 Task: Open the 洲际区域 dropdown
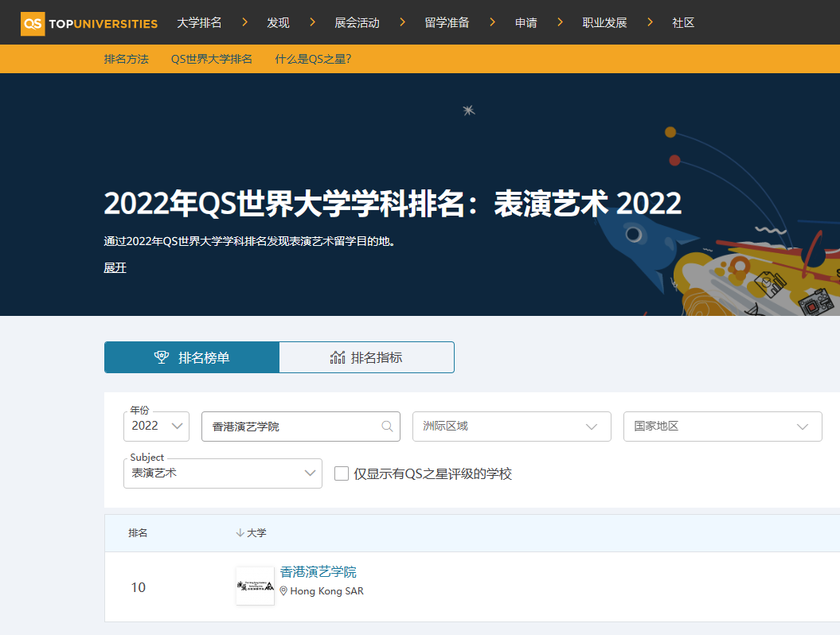point(512,427)
